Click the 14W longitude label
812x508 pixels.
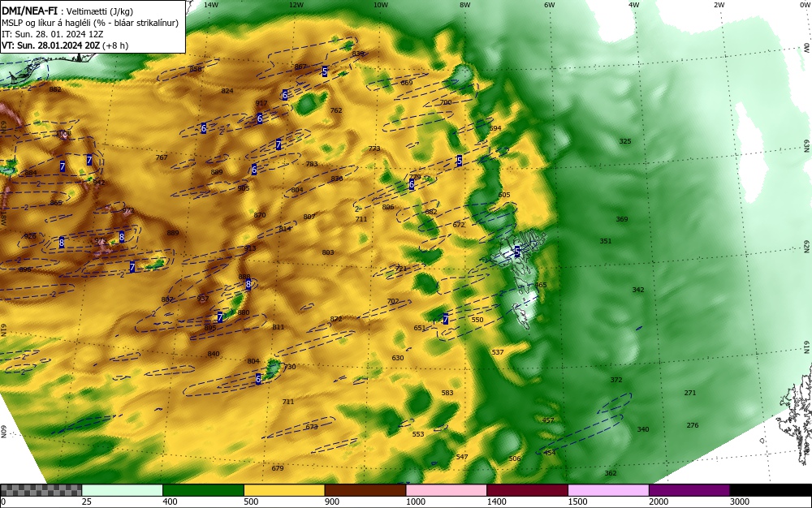point(211,5)
